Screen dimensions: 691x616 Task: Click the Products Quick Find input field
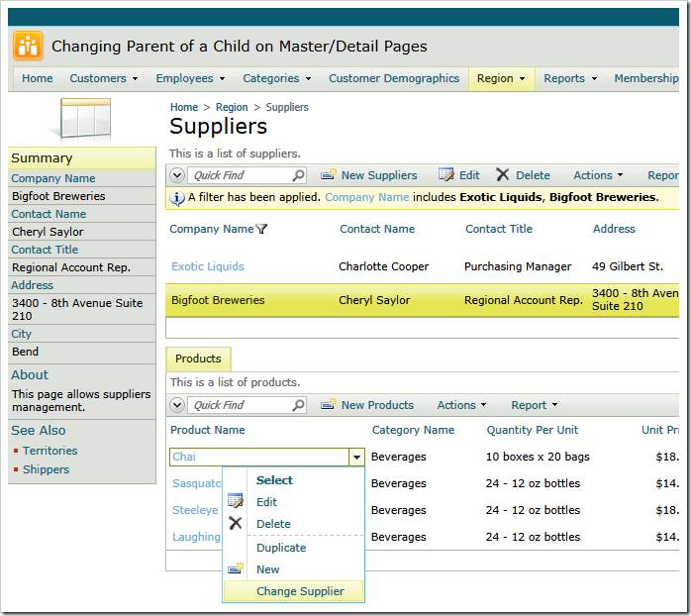tap(238, 405)
